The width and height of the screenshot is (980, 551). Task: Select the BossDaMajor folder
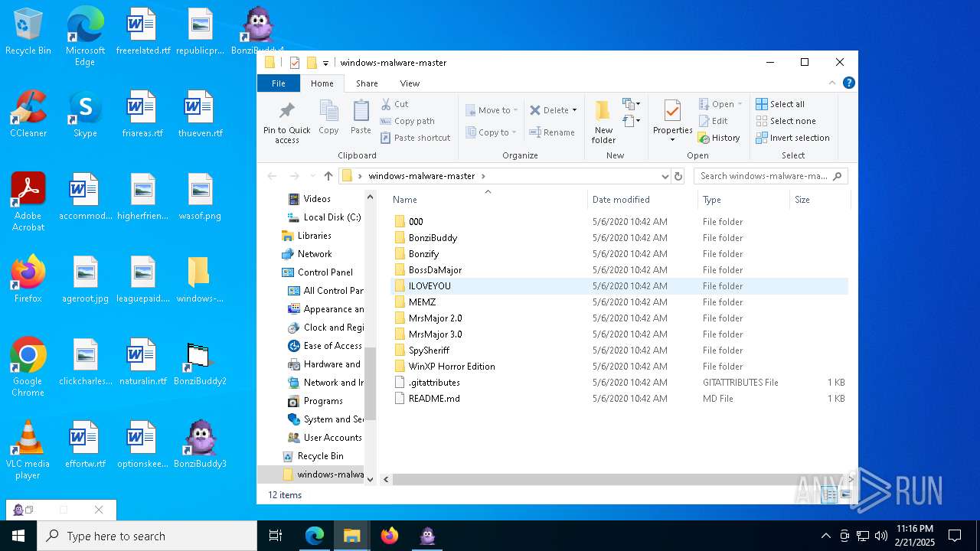coord(435,269)
